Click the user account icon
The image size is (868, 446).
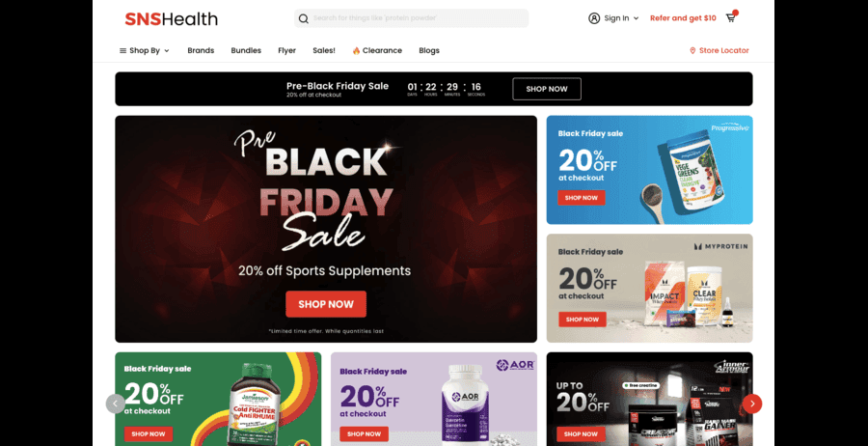pyautogui.click(x=594, y=18)
